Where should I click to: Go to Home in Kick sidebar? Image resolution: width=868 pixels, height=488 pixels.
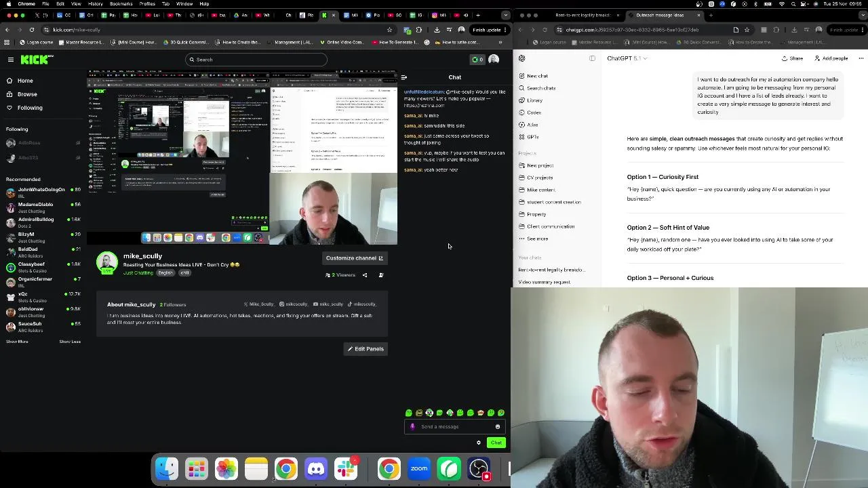click(x=25, y=81)
